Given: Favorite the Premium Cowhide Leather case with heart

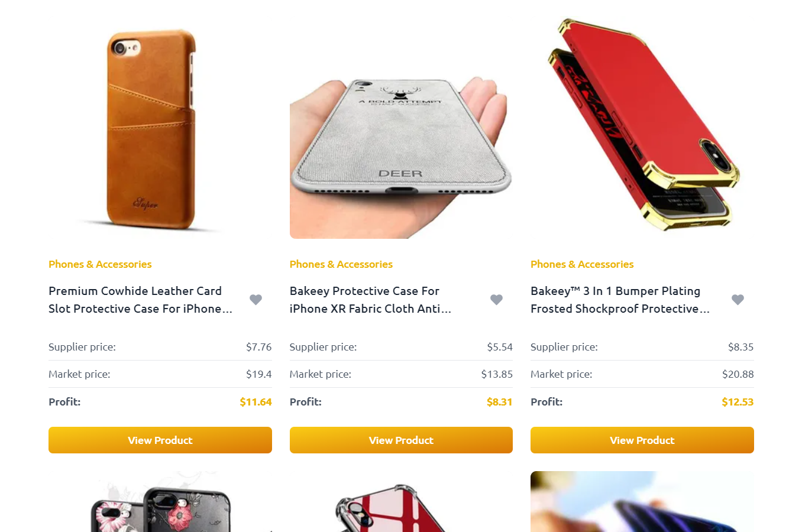Looking at the screenshot, I should 256,300.
